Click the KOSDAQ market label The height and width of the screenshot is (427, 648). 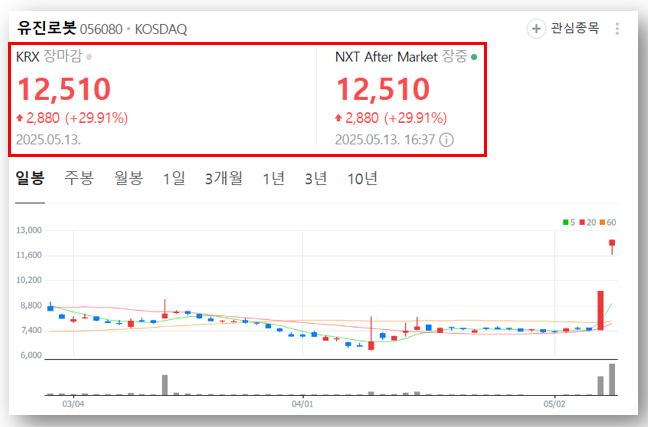pyautogui.click(x=161, y=29)
